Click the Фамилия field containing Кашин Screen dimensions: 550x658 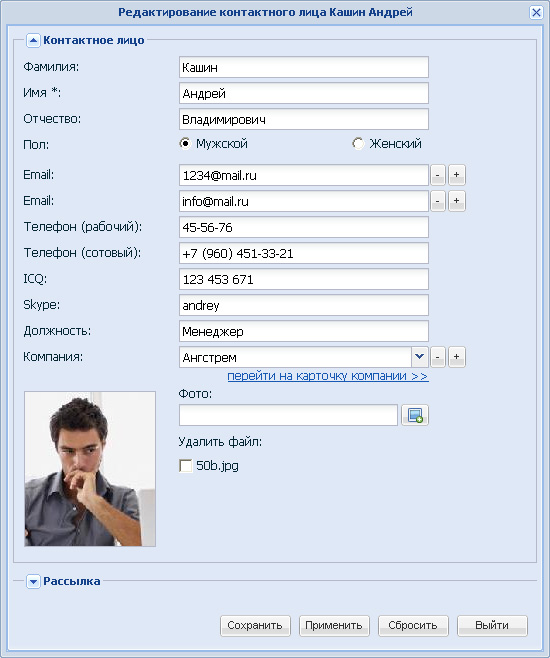[x=304, y=67]
